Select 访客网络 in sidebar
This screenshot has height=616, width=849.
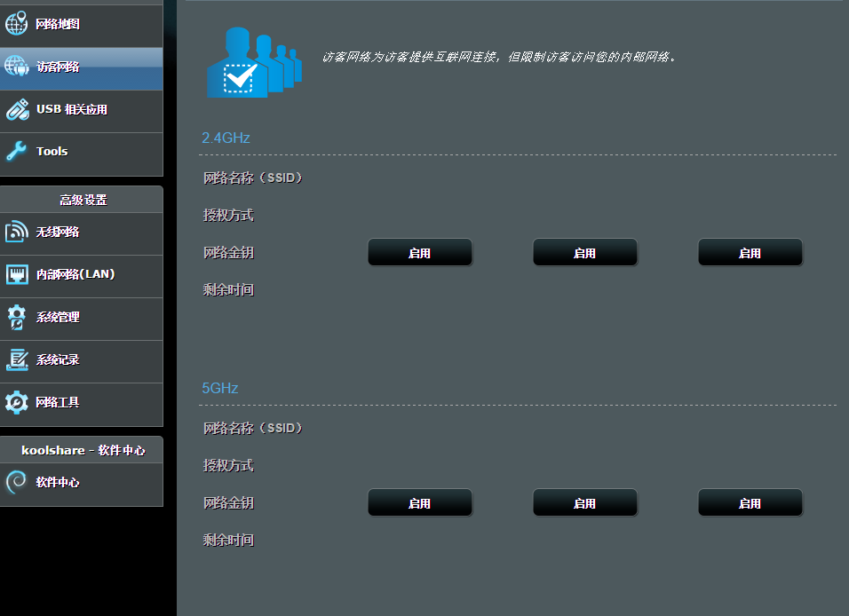click(81, 68)
